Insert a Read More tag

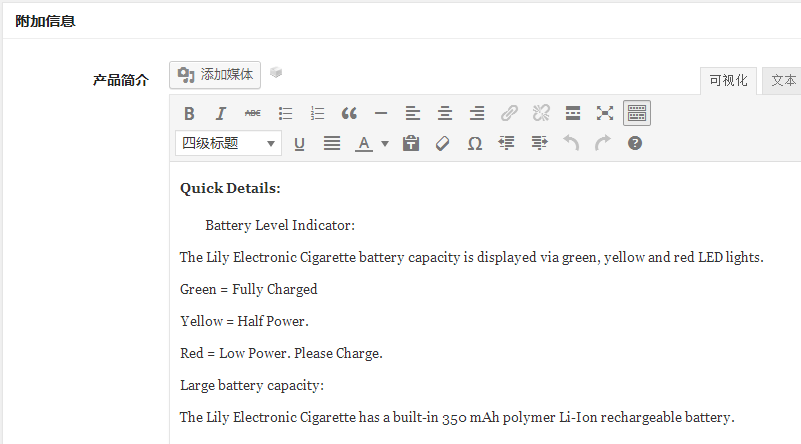(573, 113)
